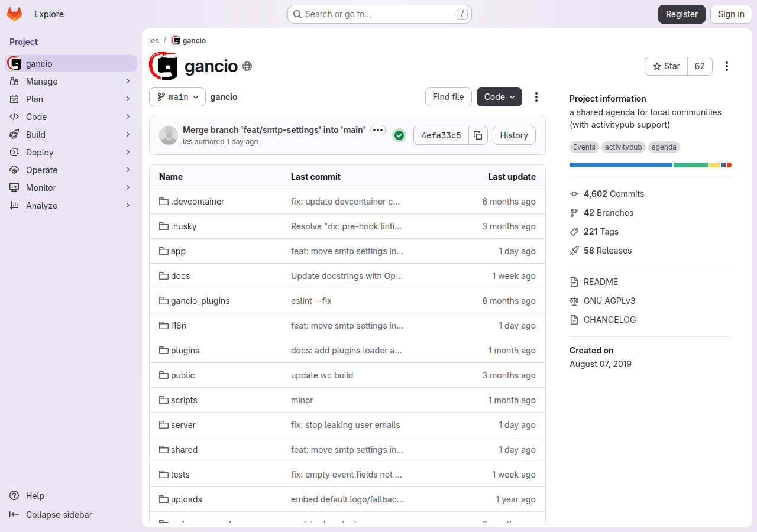757x532 pixels.
Task: Expand the Operate sidebar menu
Action: 71,170
